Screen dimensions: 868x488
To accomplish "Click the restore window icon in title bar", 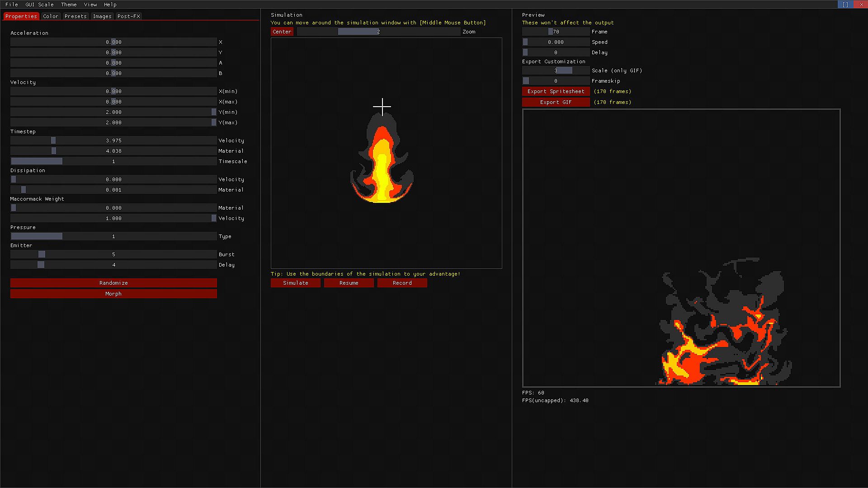I will (x=845, y=5).
